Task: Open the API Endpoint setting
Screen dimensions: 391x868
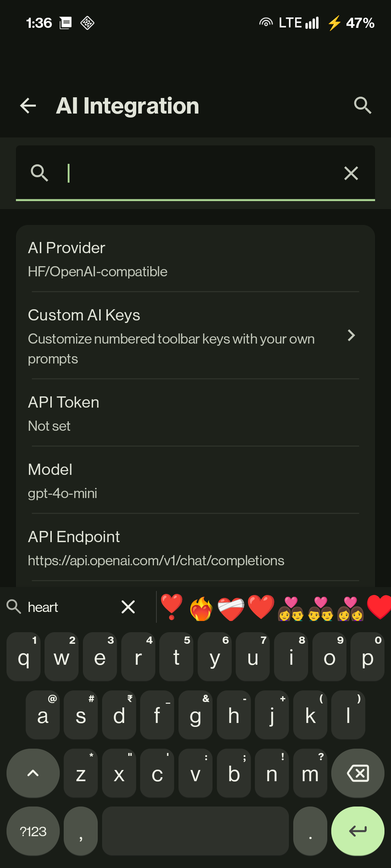Action: (x=195, y=548)
